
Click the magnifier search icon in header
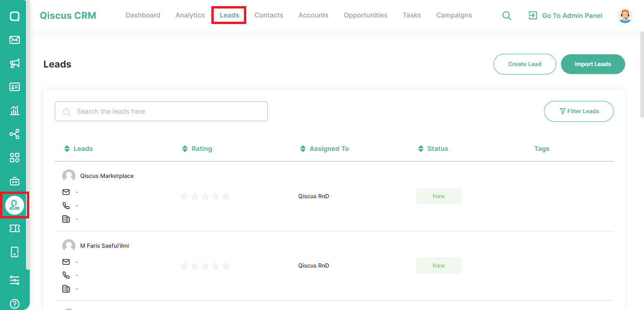(507, 16)
